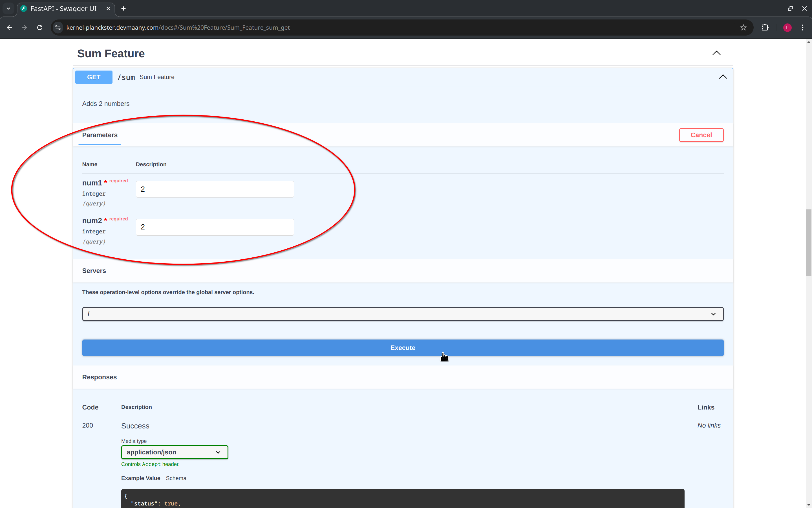Open Chrome three-dot menu
The image size is (812, 508).
coord(803,28)
